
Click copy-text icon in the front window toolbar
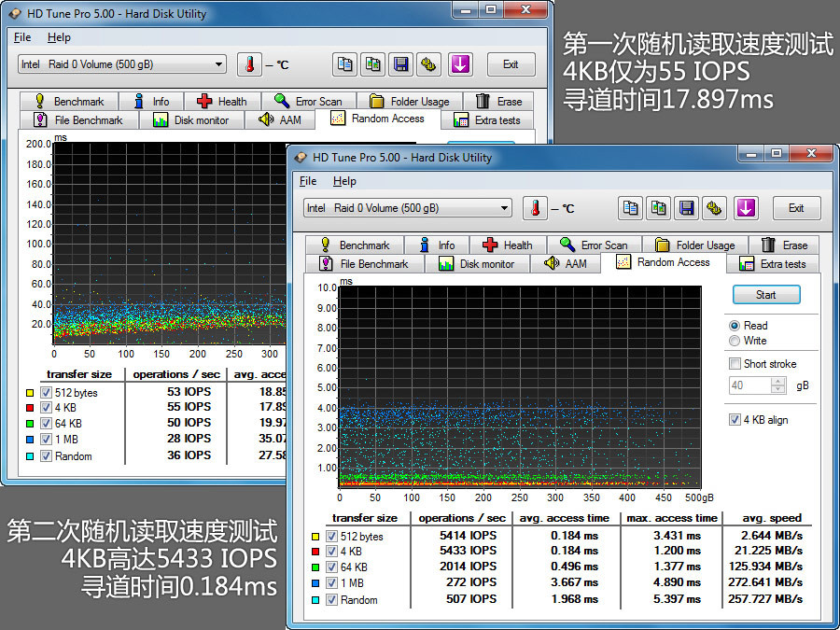(x=632, y=208)
